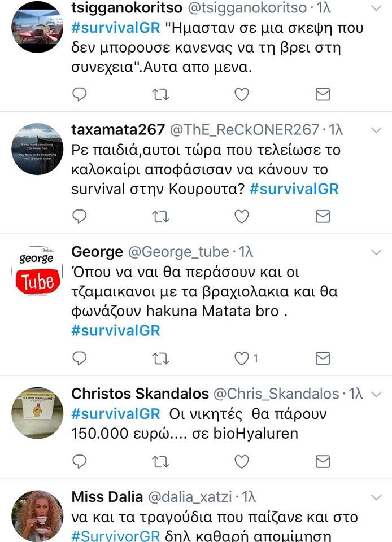The image size is (392, 542).
Task: Retweet tsigganokoritso's tweet
Action: coord(161,94)
